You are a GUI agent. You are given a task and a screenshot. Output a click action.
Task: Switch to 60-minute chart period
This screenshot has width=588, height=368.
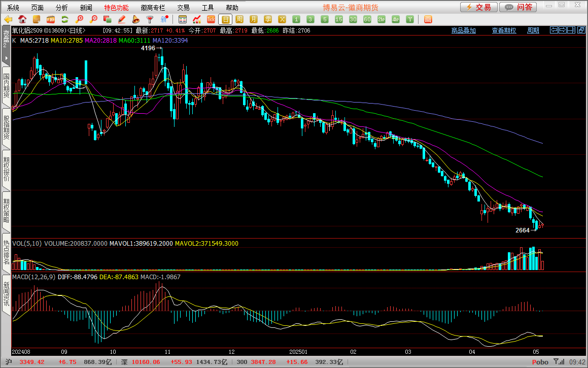click(x=367, y=19)
